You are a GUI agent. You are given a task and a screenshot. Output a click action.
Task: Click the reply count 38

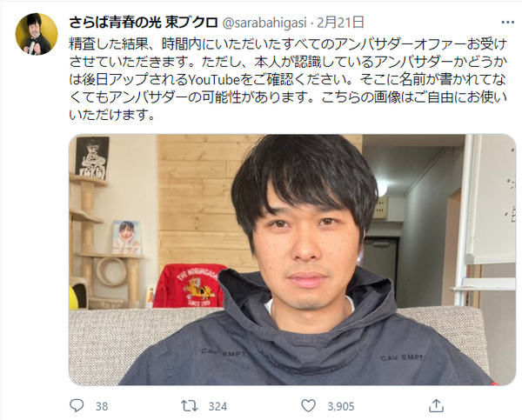tap(102, 406)
